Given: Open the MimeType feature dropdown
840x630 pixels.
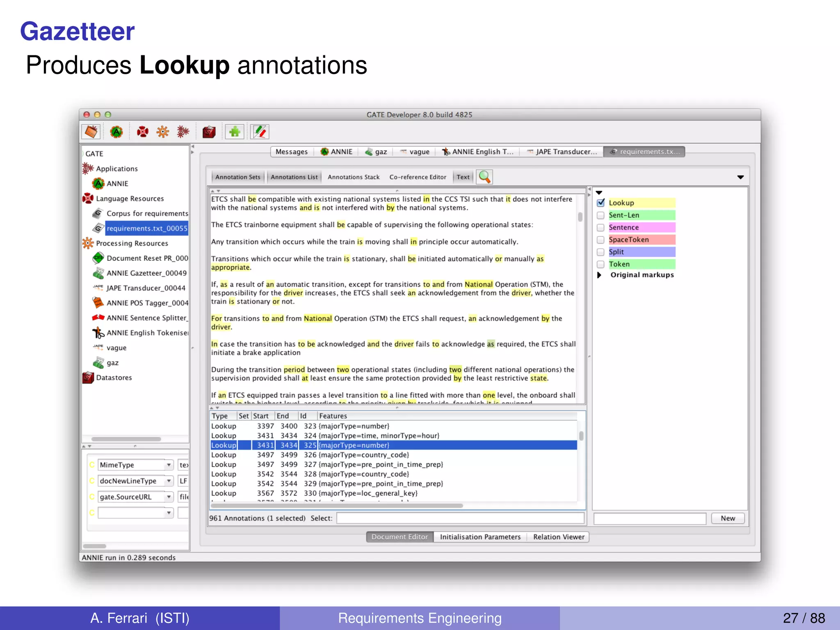Looking at the screenshot, I should pos(169,465).
